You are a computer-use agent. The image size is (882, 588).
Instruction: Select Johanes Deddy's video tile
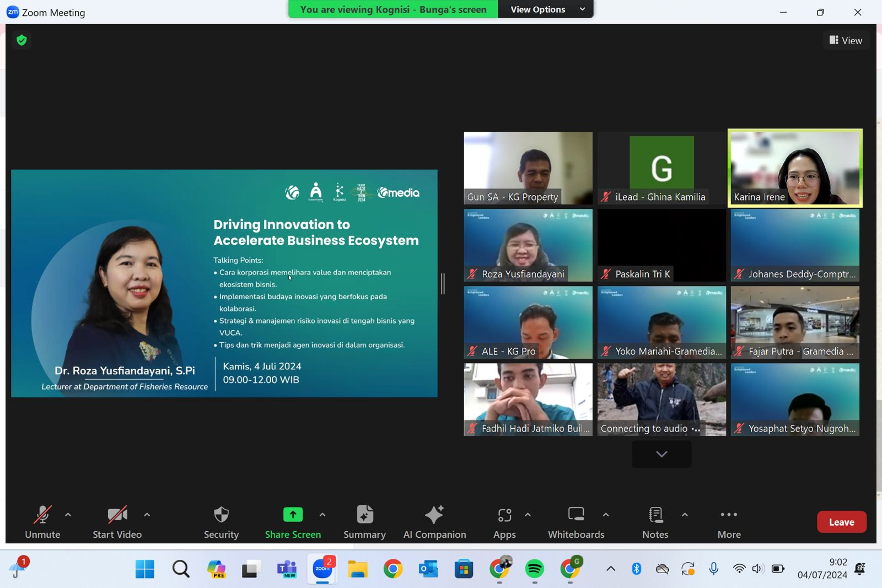pos(795,245)
